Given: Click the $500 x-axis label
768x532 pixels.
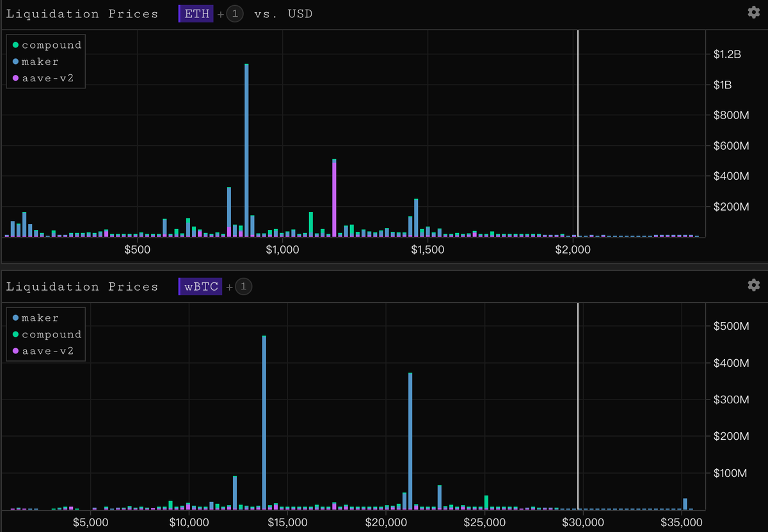Looking at the screenshot, I should coord(137,250).
